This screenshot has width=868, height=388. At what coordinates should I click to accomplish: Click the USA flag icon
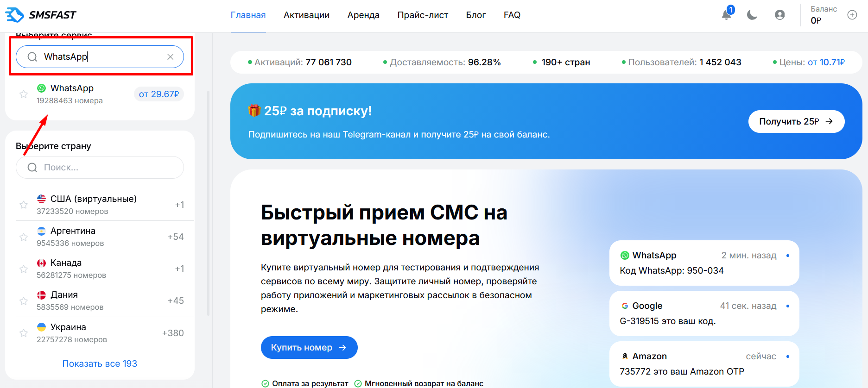point(42,199)
